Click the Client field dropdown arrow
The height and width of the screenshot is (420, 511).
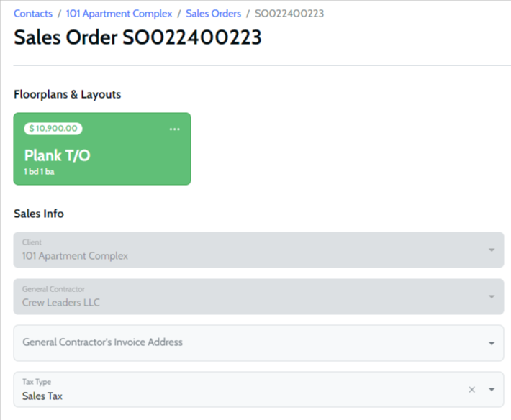coord(492,250)
